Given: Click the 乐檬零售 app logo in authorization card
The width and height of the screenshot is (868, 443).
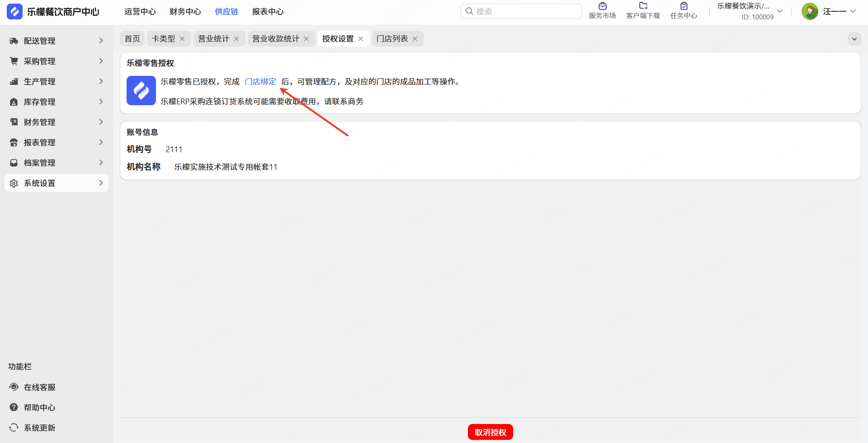Looking at the screenshot, I should coord(141,90).
